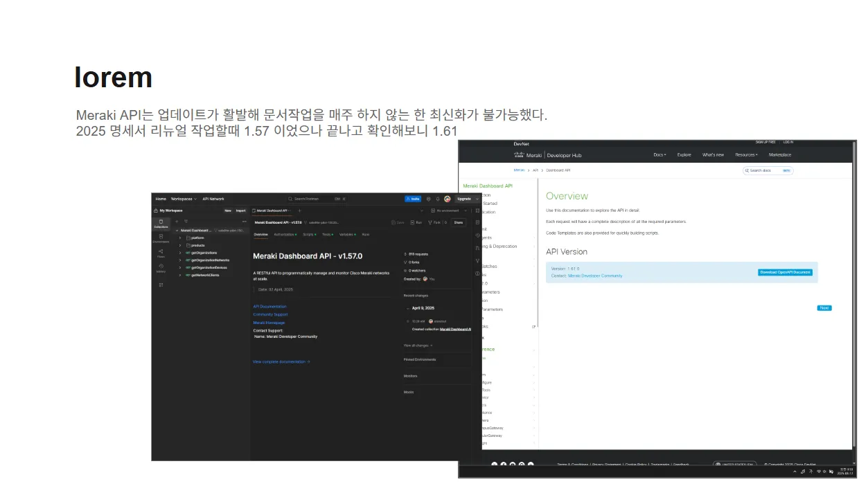Collapse the Meraki Dashboard collection tree
Screen dimensions: 868x484
(x=177, y=231)
